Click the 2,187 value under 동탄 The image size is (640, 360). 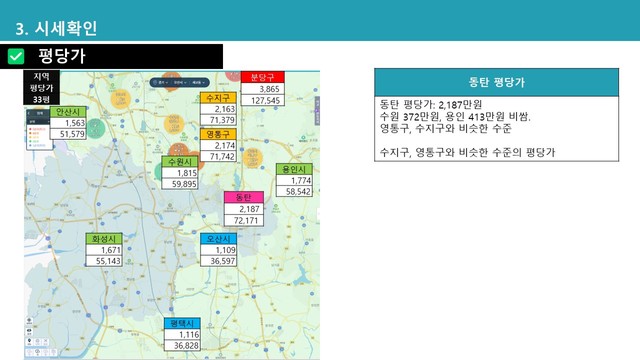244,209
